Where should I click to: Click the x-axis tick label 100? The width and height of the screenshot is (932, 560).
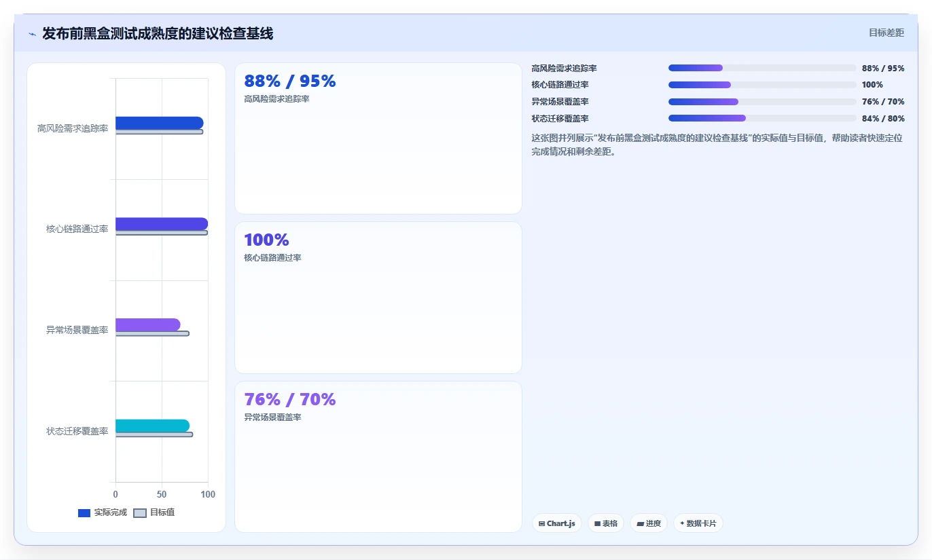coord(208,494)
